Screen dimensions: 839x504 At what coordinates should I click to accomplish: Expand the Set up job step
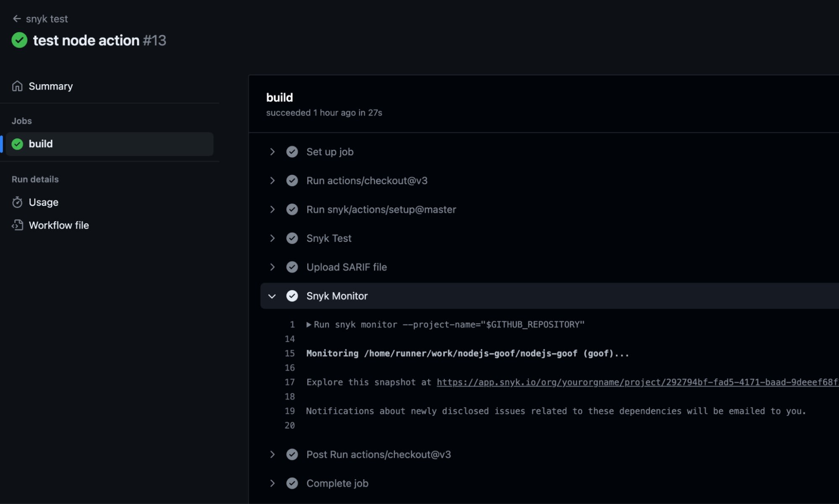(272, 152)
